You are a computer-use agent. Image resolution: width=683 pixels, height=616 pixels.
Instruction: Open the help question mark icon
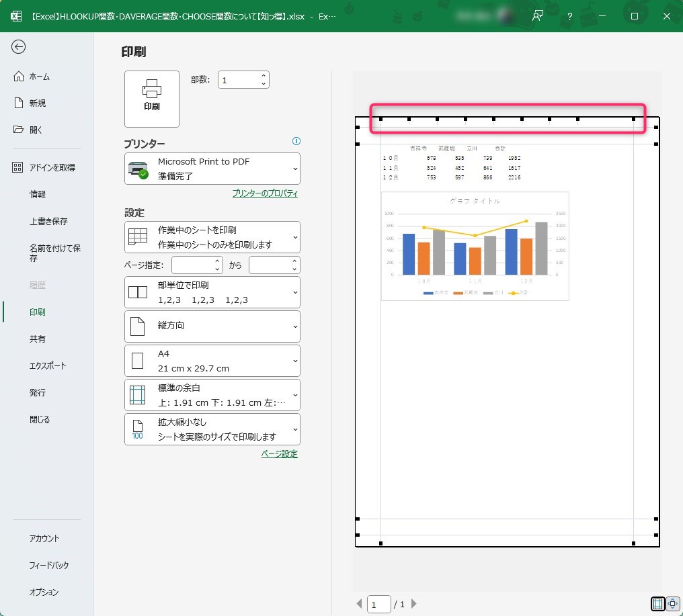click(x=569, y=16)
